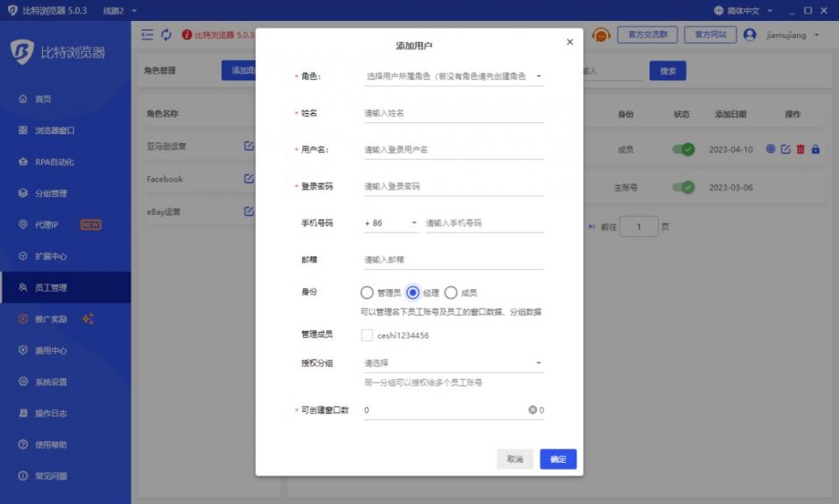Click the NEW badge beside 代理IP

91,225
